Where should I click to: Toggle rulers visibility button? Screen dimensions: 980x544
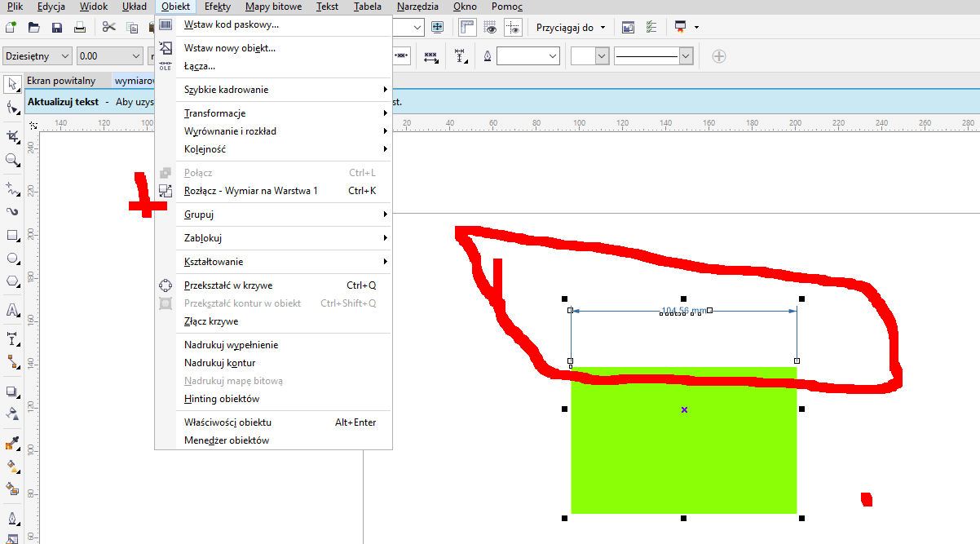click(x=467, y=27)
